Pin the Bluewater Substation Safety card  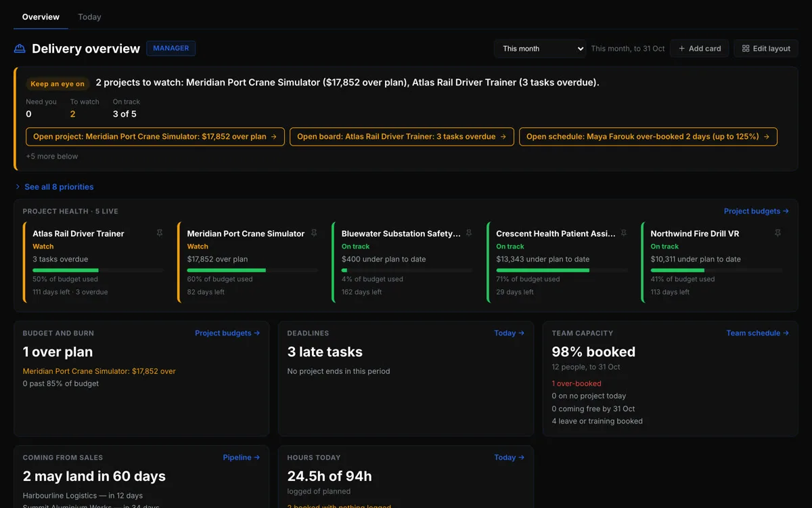[x=469, y=233]
